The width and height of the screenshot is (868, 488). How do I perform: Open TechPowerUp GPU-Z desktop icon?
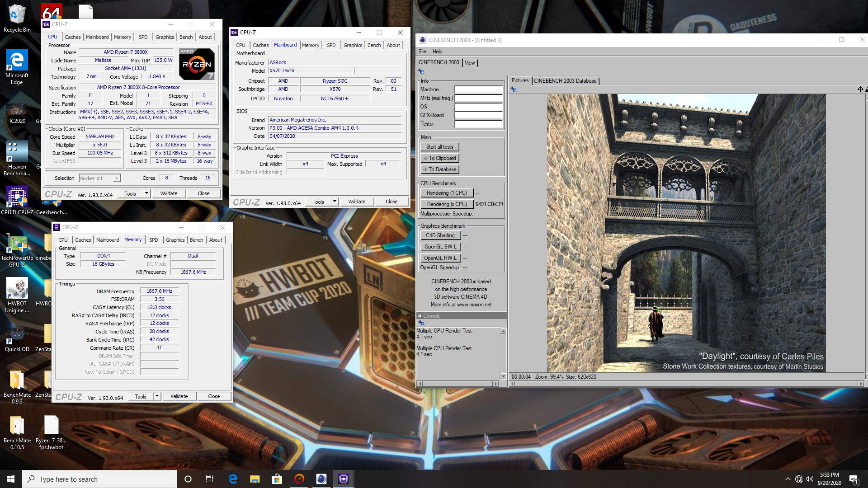tap(17, 250)
